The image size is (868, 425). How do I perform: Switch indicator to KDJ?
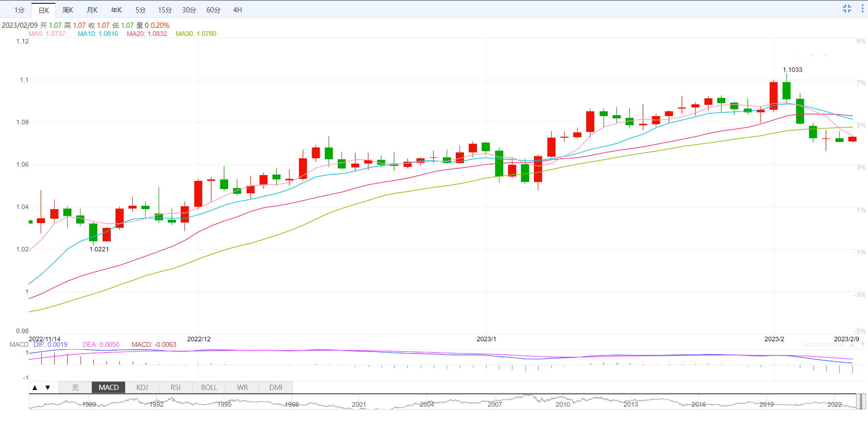(x=142, y=388)
